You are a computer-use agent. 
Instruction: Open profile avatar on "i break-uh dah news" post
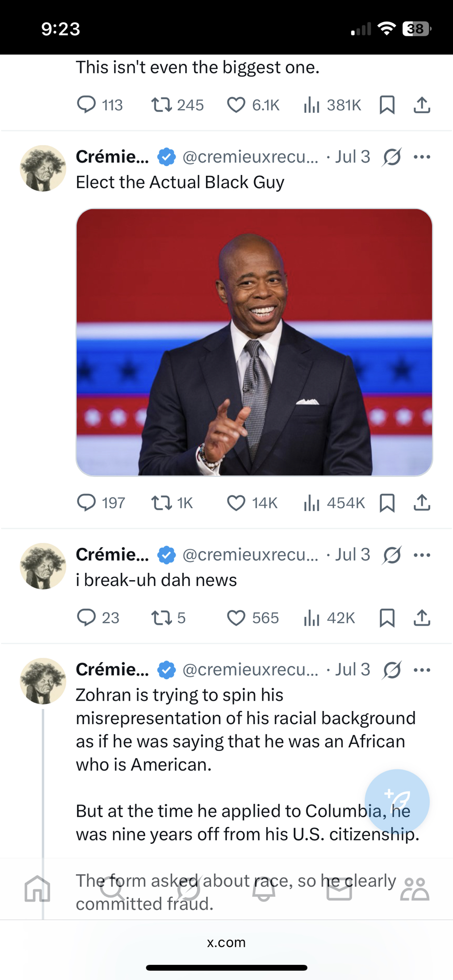(x=43, y=566)
